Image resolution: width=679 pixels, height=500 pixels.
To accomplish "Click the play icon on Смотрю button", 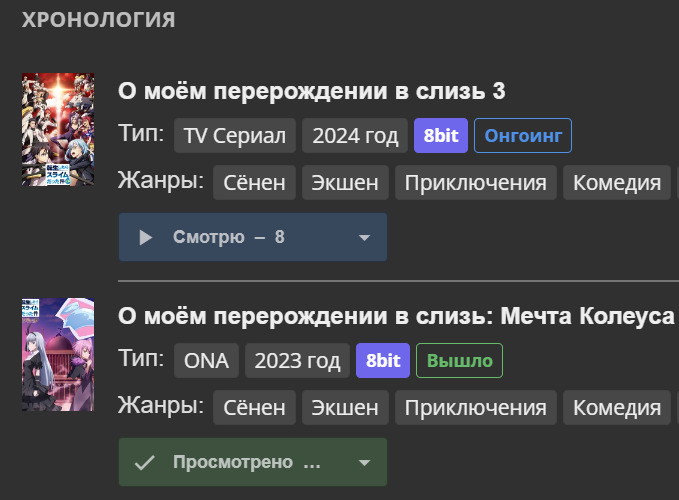I will (145, 237).
